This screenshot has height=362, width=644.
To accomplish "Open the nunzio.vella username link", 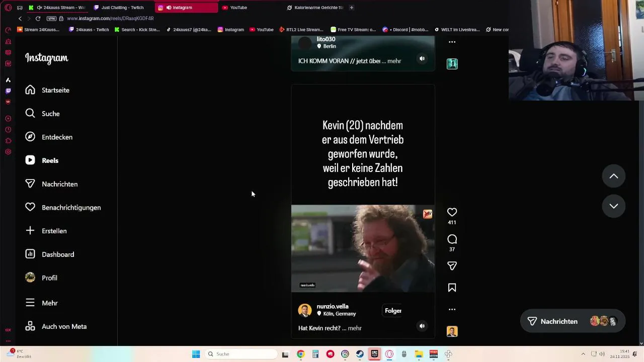I will (x=333, y=306).
